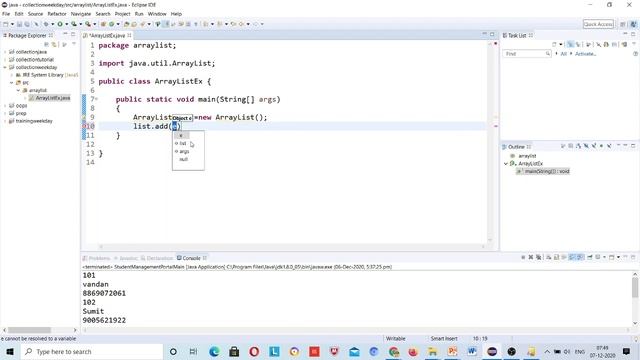Open the File menu

coord(6,14)
